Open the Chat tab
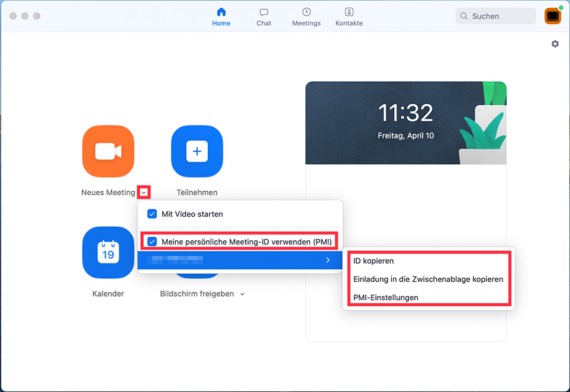The height and width of the screenshot is (392, 570). [263, 17]
